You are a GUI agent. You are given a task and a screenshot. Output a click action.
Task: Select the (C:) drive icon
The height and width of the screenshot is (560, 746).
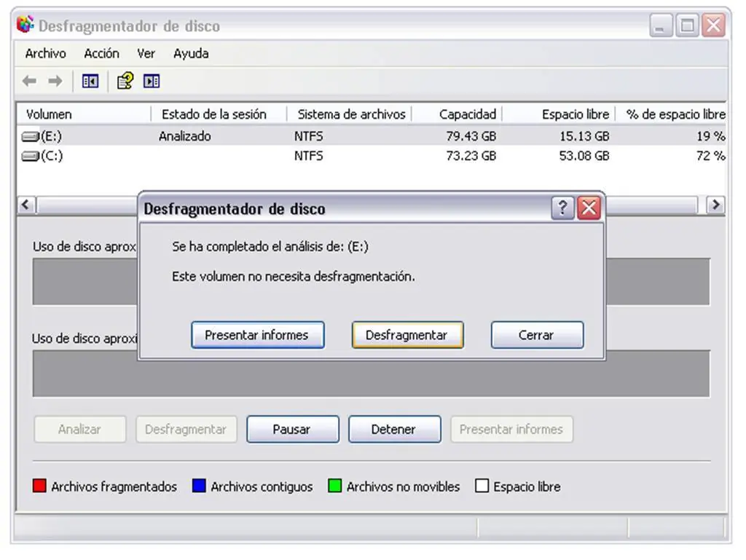click(31, 156)
